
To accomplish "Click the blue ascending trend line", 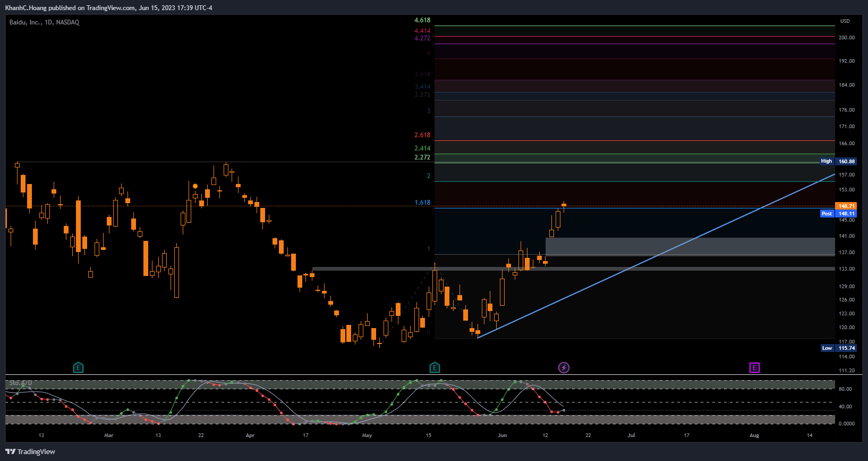I will point(657,256).
